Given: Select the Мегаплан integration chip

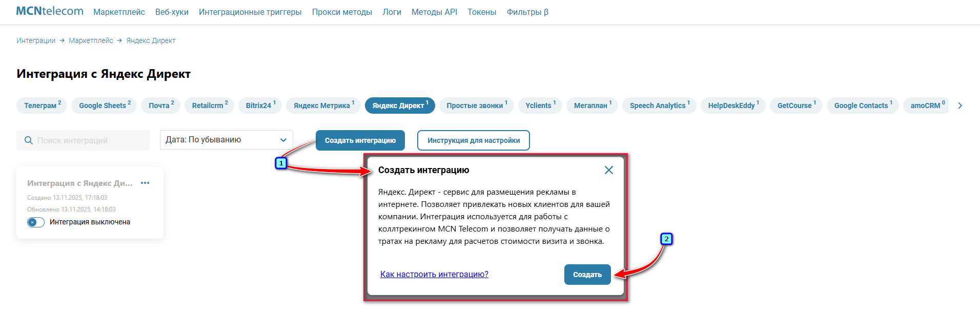Looking at the screenshot, I should (x=592, y=106).
